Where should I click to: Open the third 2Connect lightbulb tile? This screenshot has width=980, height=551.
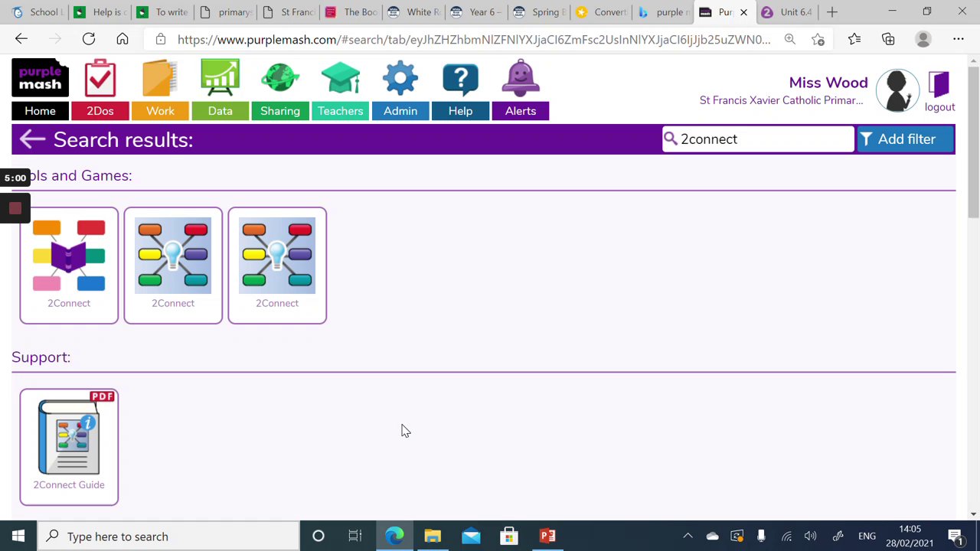point(277,266)
